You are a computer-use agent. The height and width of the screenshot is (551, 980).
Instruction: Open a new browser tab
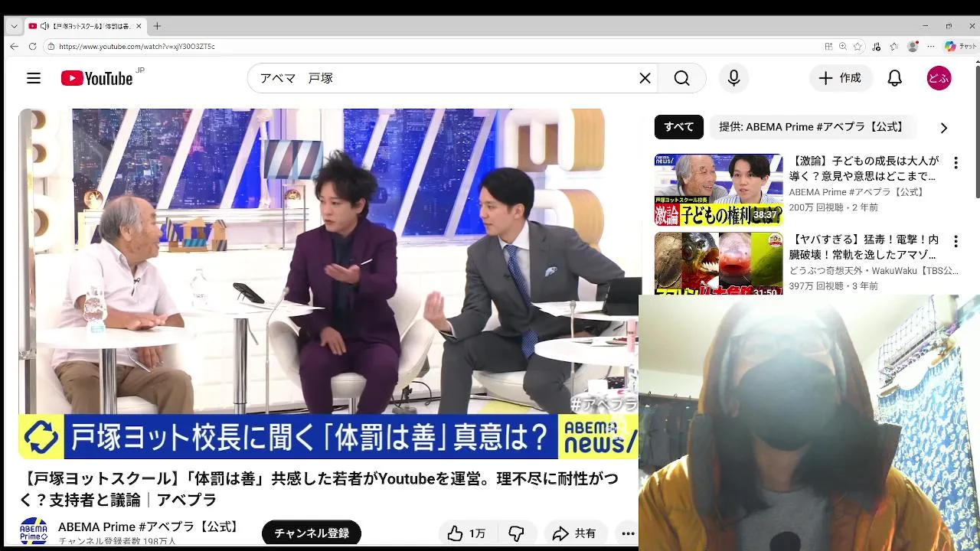click(157, 26)
